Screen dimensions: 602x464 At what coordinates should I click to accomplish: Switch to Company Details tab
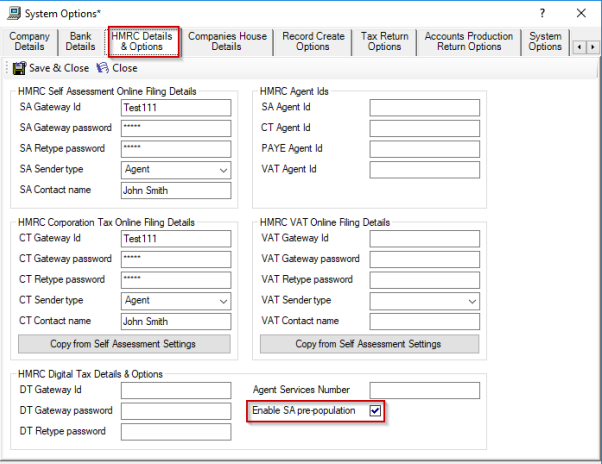[29, 41]
